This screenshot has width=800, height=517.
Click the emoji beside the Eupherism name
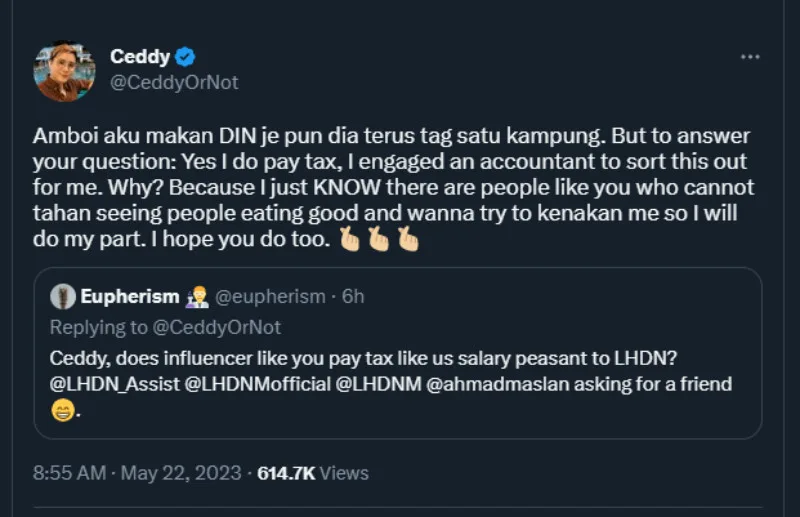point(196,297)
